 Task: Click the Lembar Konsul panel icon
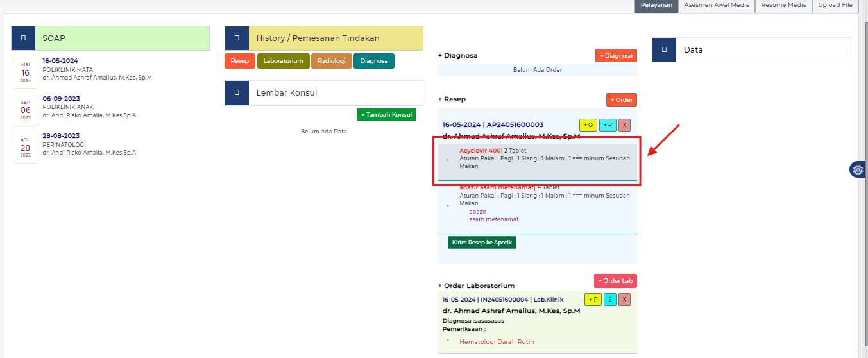(237, 93)
